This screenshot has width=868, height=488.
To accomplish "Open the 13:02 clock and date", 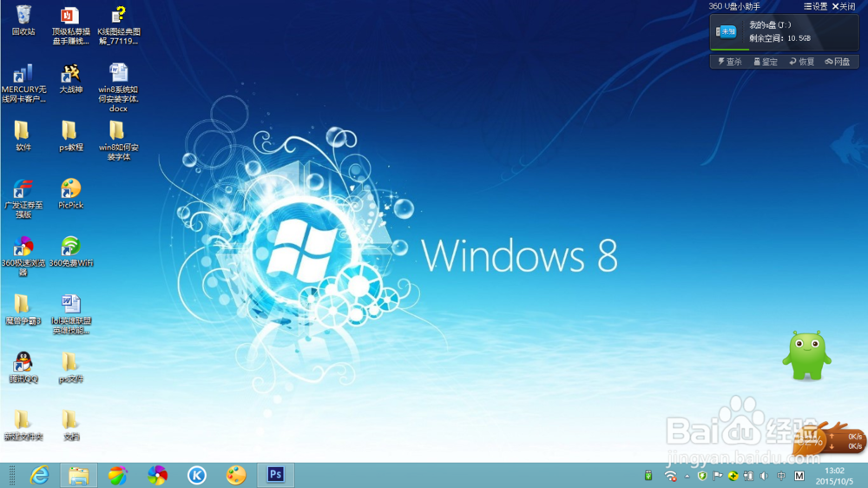I will 834,476.
